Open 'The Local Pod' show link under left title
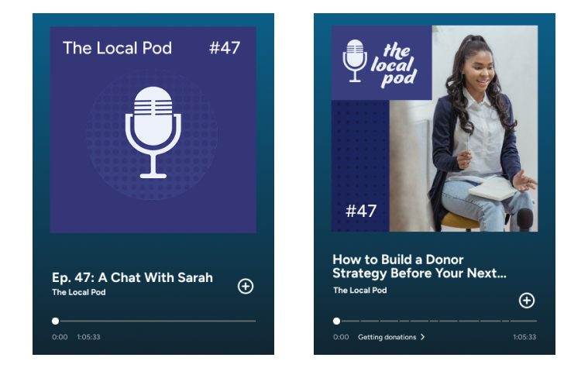Viewport: 588px width, 368px height. click(79, 292)
